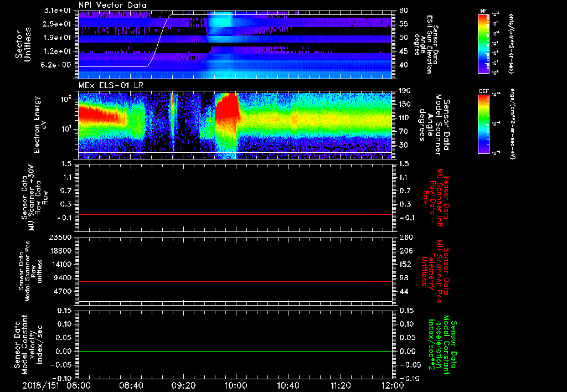Select the red "MU Scanner Pos Telemetry Unitless" title
567x392 pixels.
(435, 271)
